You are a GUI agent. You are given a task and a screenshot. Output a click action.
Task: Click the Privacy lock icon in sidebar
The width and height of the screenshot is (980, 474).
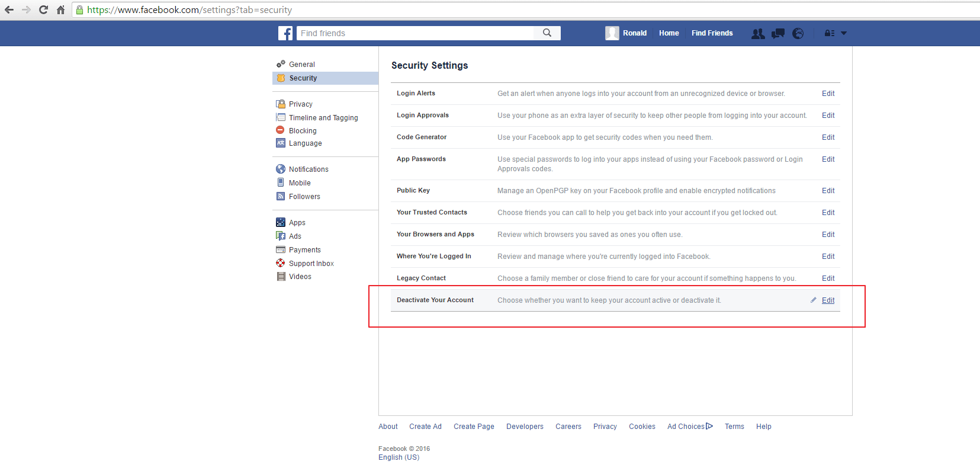[x=281, y=104]
